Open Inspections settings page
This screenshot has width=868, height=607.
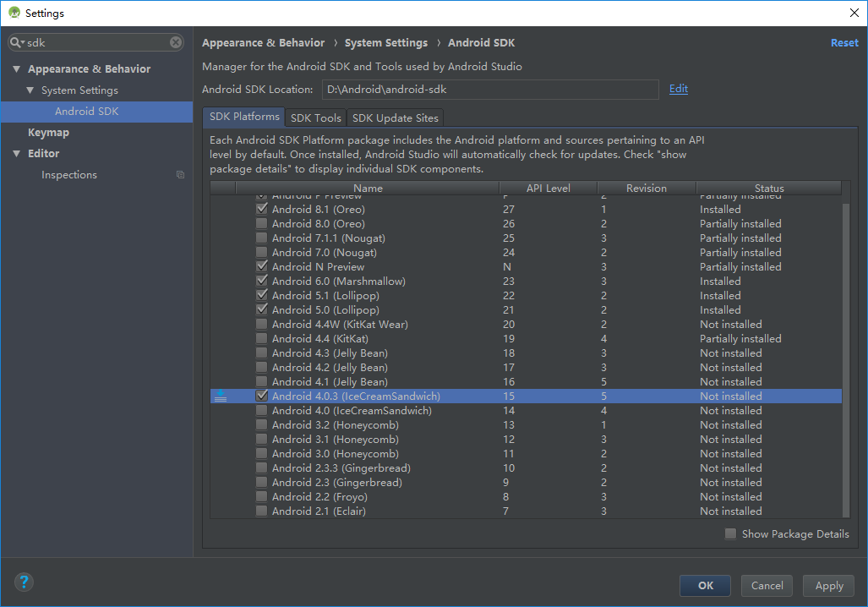click(x=69, y=175)
